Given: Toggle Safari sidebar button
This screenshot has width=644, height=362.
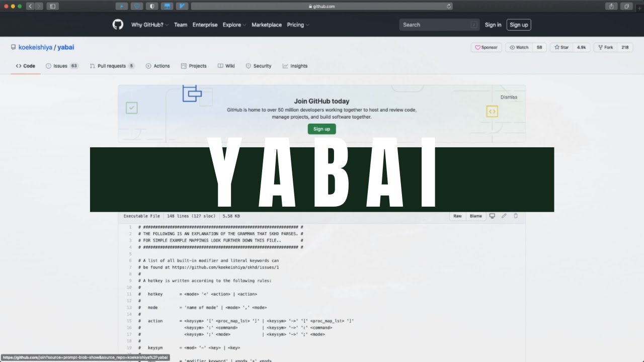Looking at the screenshot, I should pyautogui.click(x=52, y=6).
